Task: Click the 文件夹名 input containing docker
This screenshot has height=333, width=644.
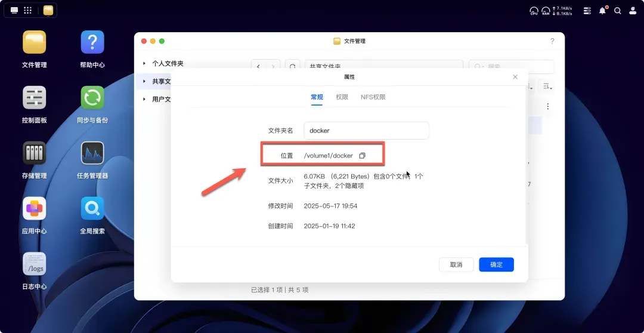Action: (366, 131)
